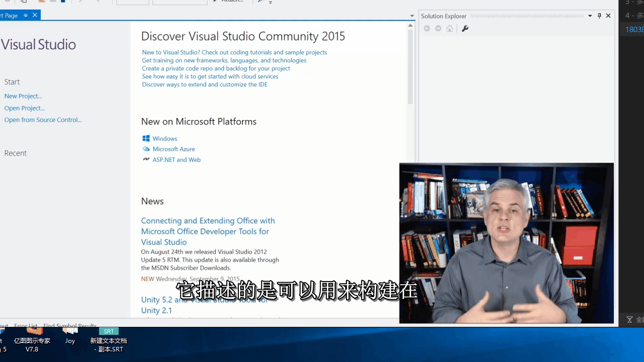Click New Project link
The height and width of the screenshot is (362, 644).
[x=23, y=96]
